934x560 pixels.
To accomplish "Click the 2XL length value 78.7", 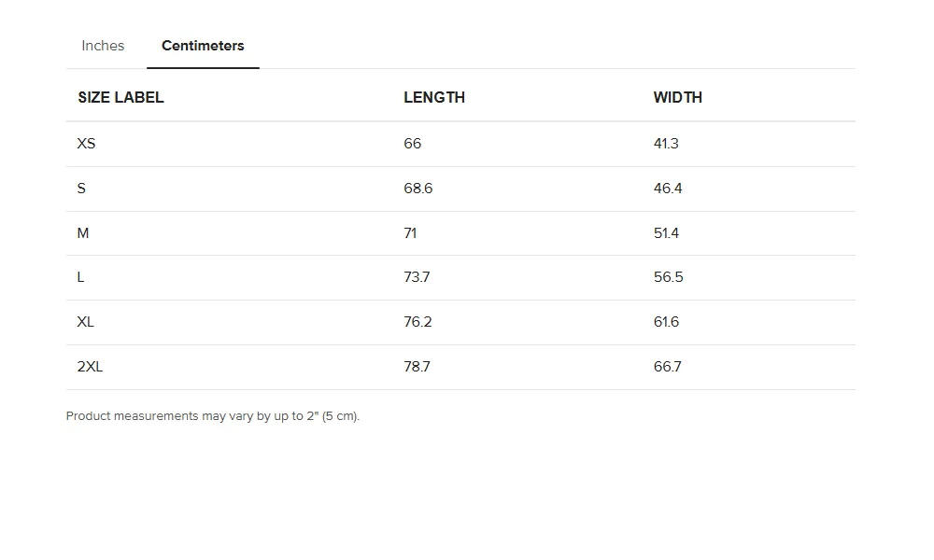I will [x=417, y=367].
